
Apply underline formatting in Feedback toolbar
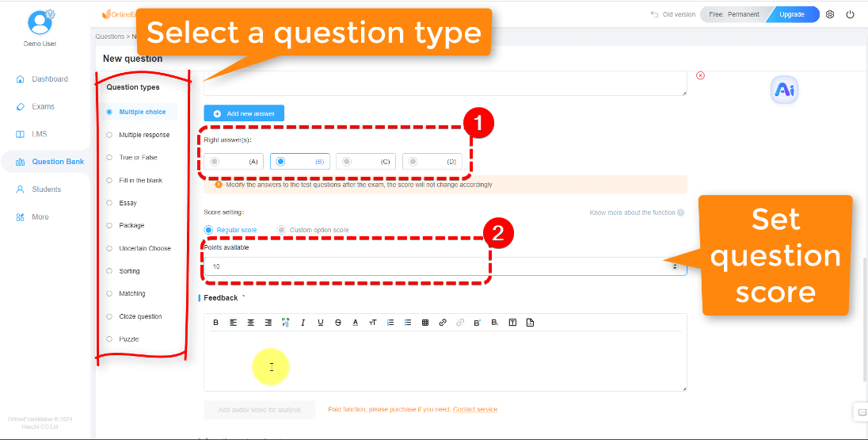[x=320, y=323]
